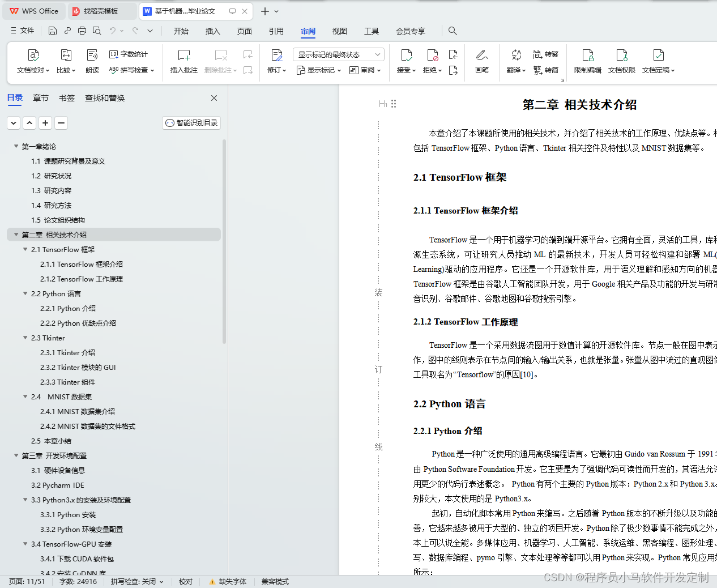Open the 限制编辑 restrict editing panel

587,61
